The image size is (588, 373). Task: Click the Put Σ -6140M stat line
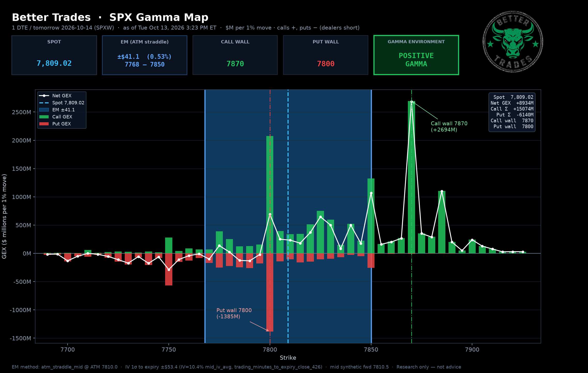(515, 115)
